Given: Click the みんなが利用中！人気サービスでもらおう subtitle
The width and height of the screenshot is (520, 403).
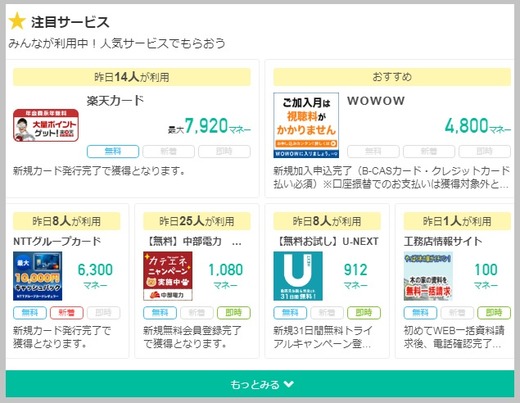Looking at the screenshot, I should pyautogui.click(x=117, y=43).
